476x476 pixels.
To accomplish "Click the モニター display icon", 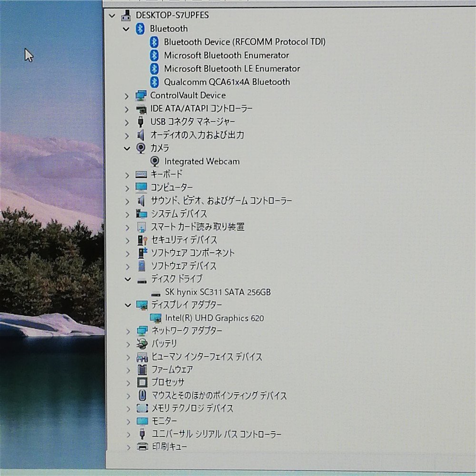I will [142, 421].
